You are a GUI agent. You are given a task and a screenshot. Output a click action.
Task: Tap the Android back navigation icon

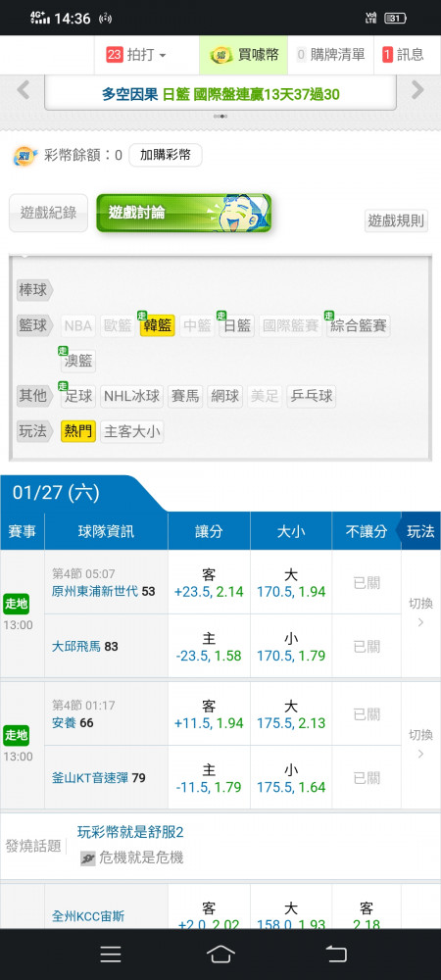[x=336, y=954]
